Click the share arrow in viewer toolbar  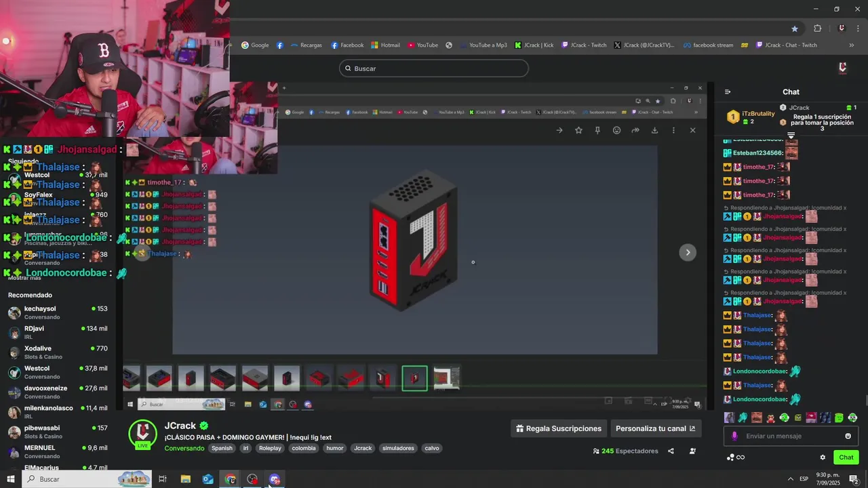pyautogui.click(x=635, y=130)
